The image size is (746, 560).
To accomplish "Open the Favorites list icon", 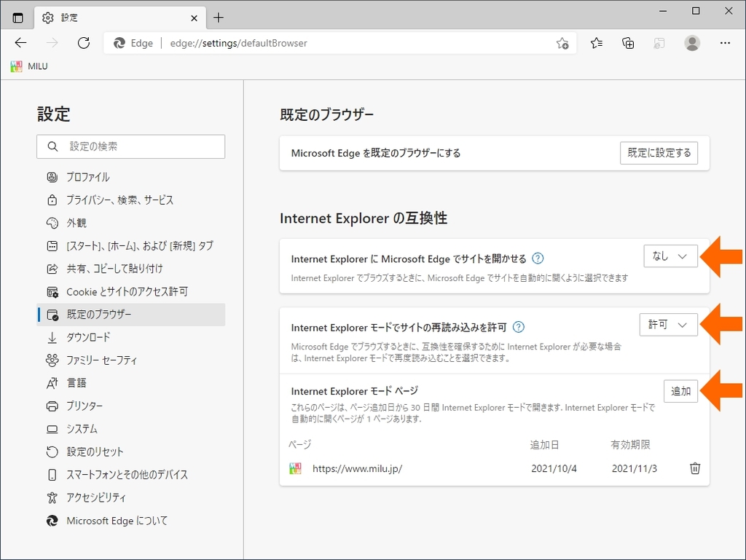I will click(x=596, y=43).
